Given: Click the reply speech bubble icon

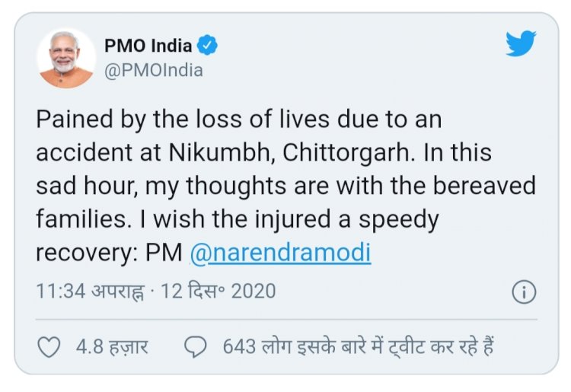Looking at the screenshot, I should click(x=196, y=347).
